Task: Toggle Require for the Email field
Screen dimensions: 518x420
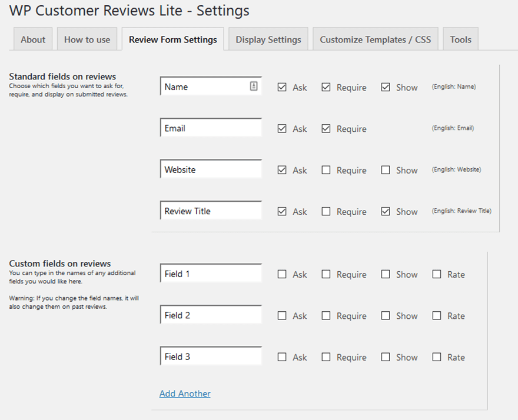Action: coord(326,128)
